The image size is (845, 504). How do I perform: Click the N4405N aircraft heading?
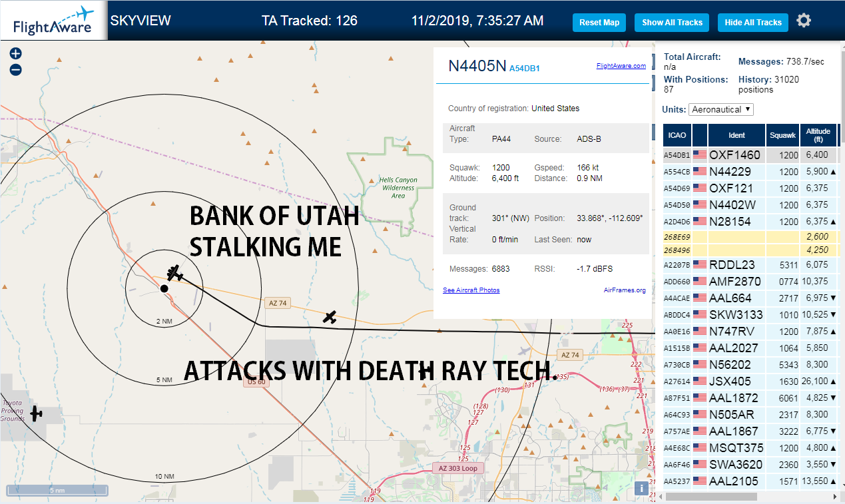coord(477,66)
